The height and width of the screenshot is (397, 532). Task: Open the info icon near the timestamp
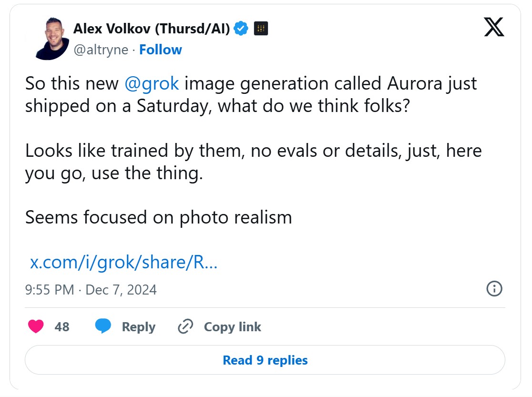494,289
